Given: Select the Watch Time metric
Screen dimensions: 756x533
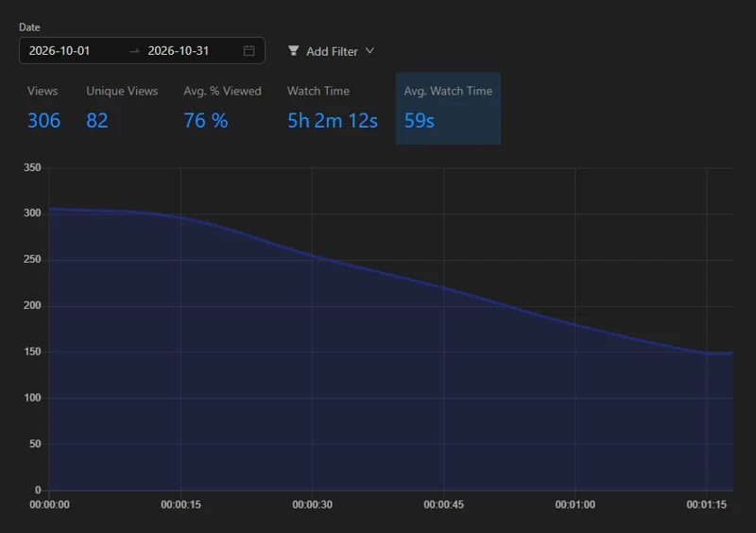Looking at the screenshot, I should (x=333, y=109).
